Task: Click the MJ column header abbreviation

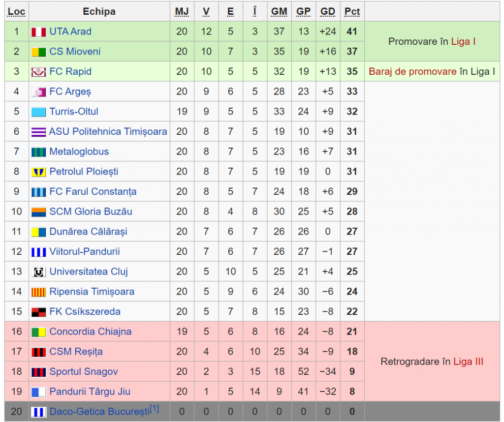Action: pos(182,12)
